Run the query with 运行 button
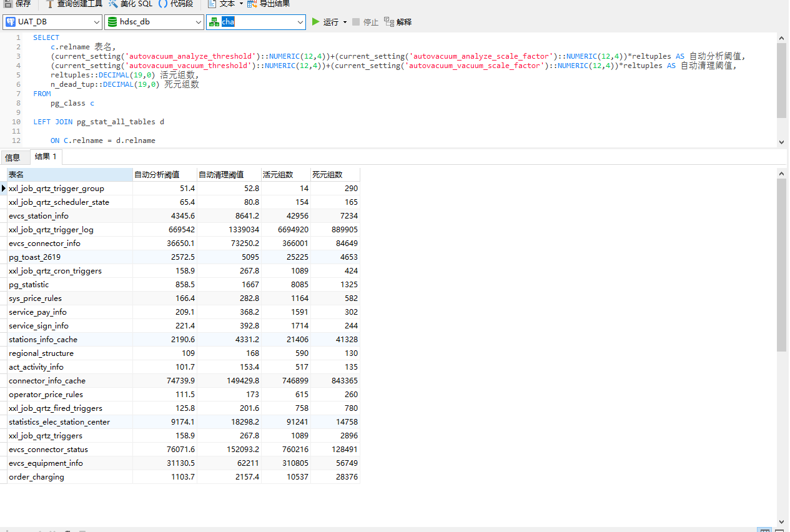This screenshot has height=532, width=790. click(x=325, y=22)
